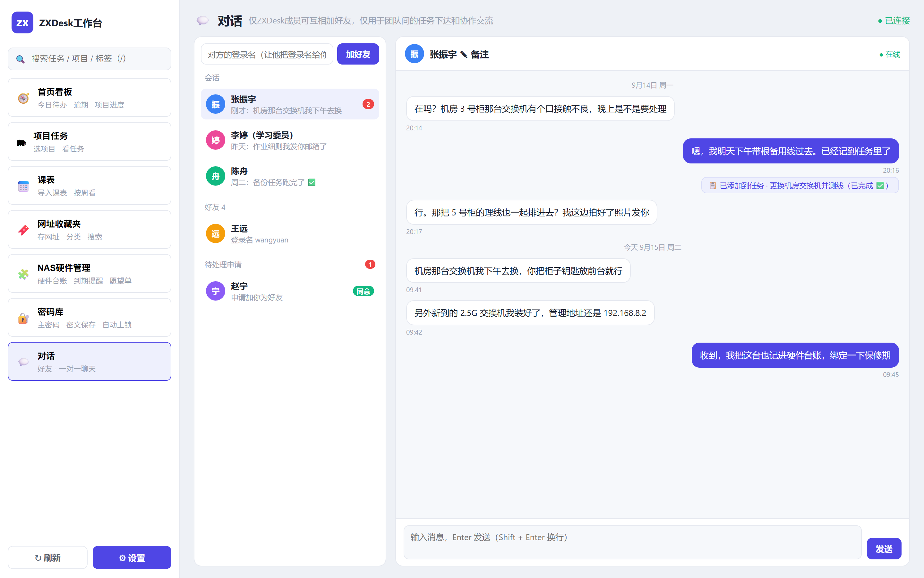The image size is (924, 578).
Task: Open conversation with 李婷（学习委员）
Action: pos(290,140)
